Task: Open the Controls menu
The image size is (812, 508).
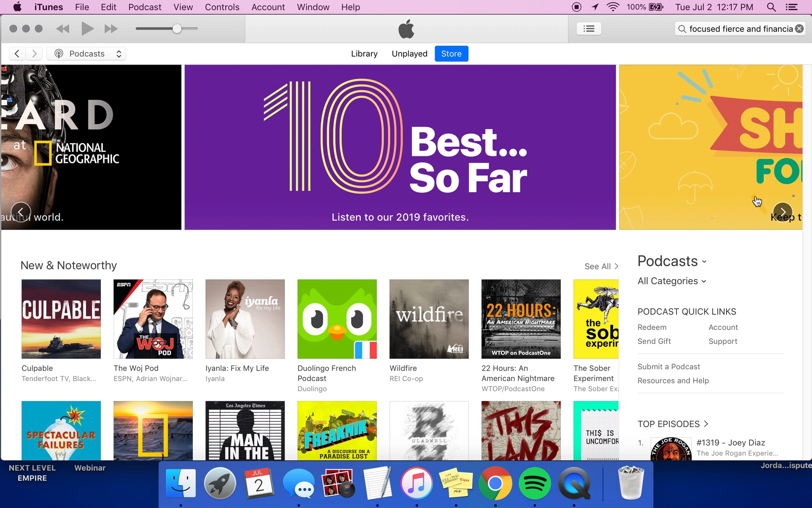Action: (222, 7)
